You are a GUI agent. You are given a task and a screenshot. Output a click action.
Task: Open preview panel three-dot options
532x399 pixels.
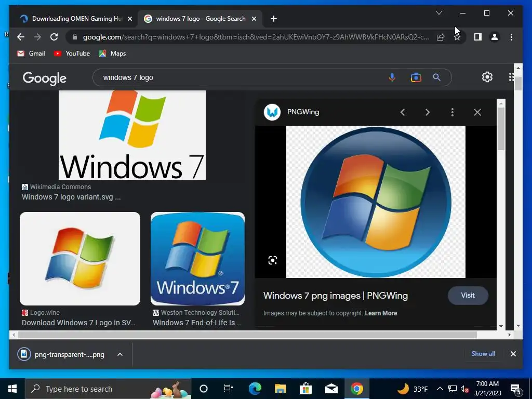(453, 112)
